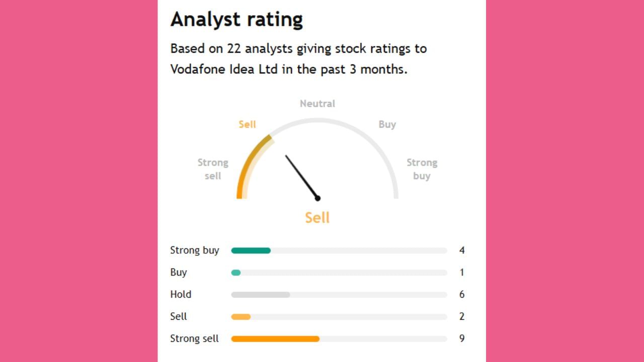Click "Strong buy" label right of the gauge

tap(422, 169)
